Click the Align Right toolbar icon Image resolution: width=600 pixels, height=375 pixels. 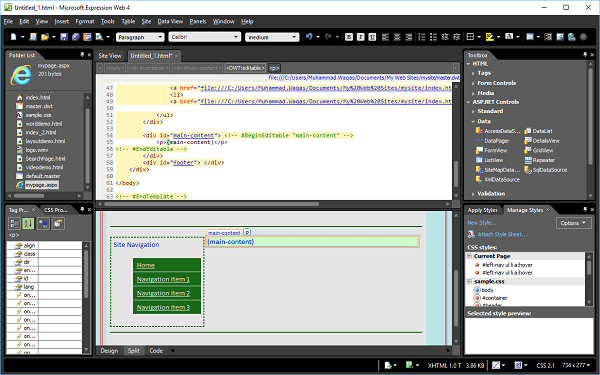(409, 37)
